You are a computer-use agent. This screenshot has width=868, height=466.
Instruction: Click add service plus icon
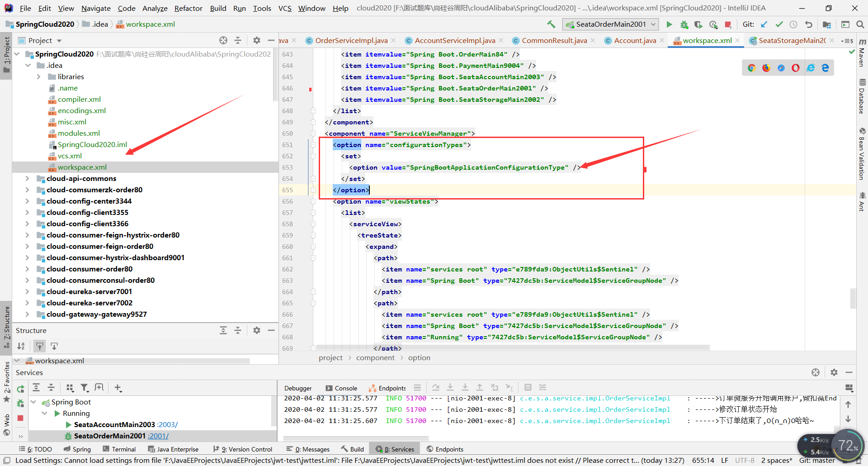pyautogui.click(x=118, y=388)
